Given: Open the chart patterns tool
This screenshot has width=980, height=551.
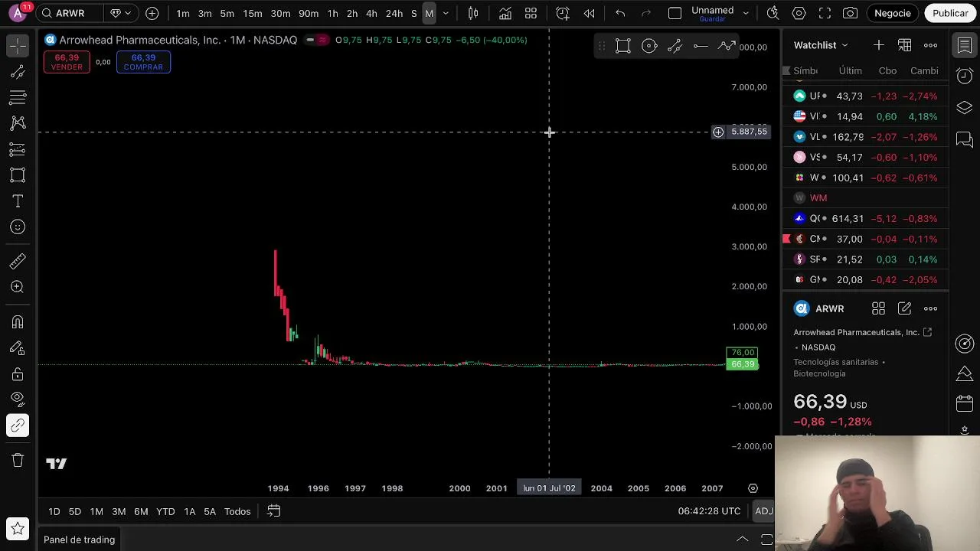Looking at the screenshot, I should click(x=18, y=123).
